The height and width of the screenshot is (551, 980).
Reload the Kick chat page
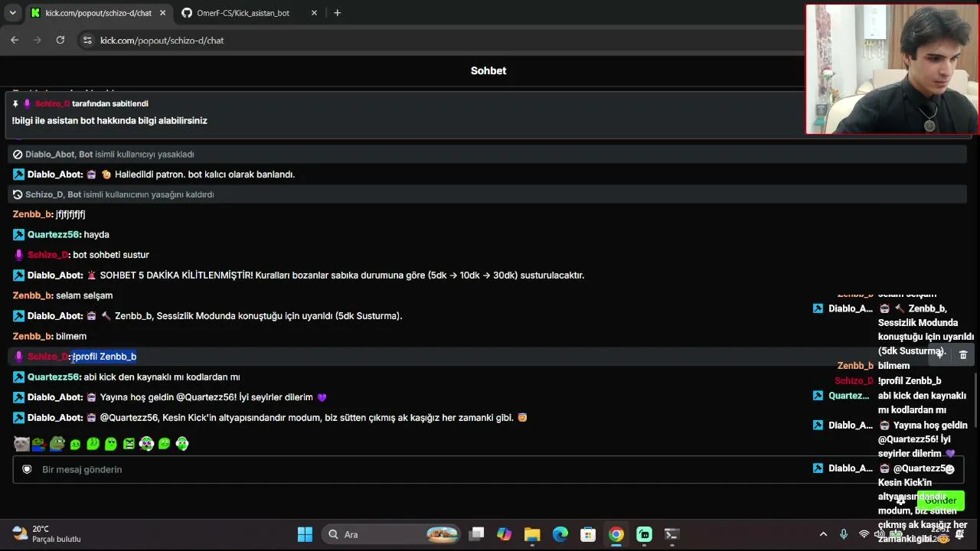pos(60,40)
